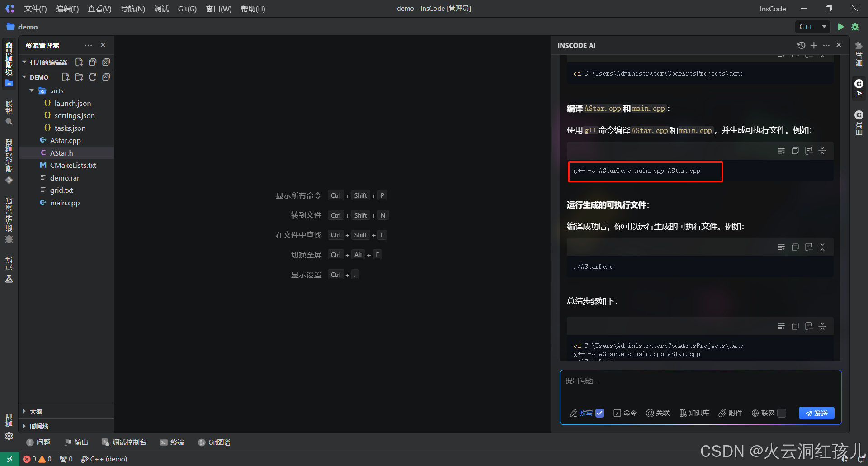868x466 pixels.
Task: Start a new INSCODE AI conversation
Action: point(814,45)
